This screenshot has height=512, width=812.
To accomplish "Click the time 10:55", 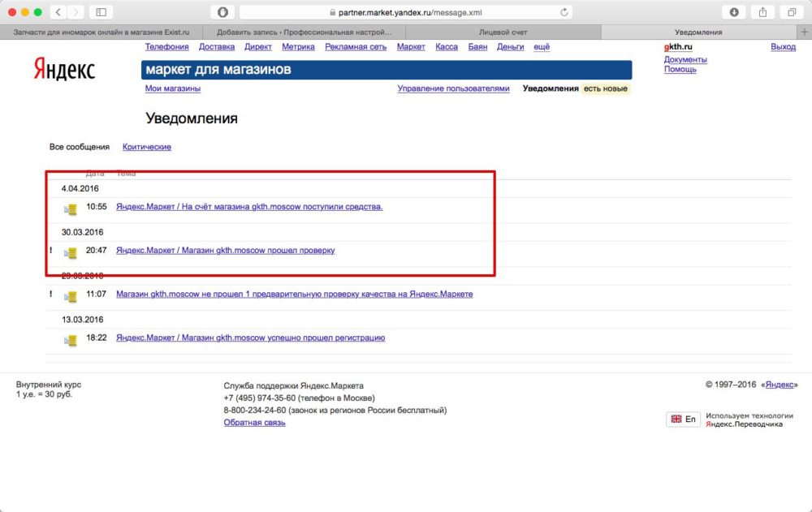I will [97, 207].
